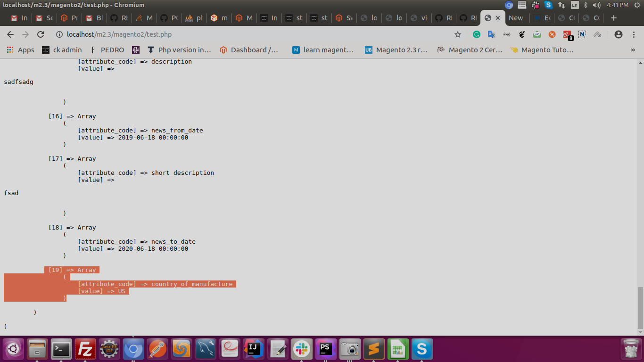
Task: Open the Chromium three-dot menu
Action: coord(634,34)
